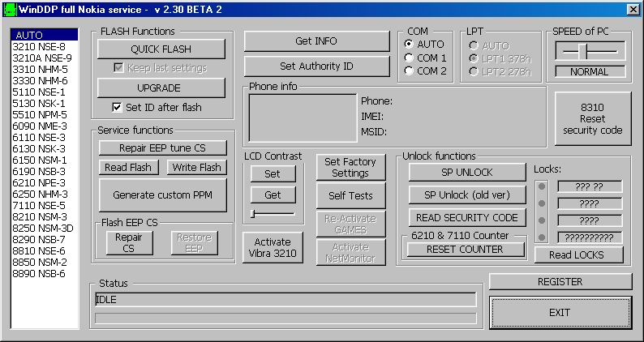Screen dimensions: 644x342
Task: Click Get INFO button
Action: pyautogui.click(x=316, y=41)
